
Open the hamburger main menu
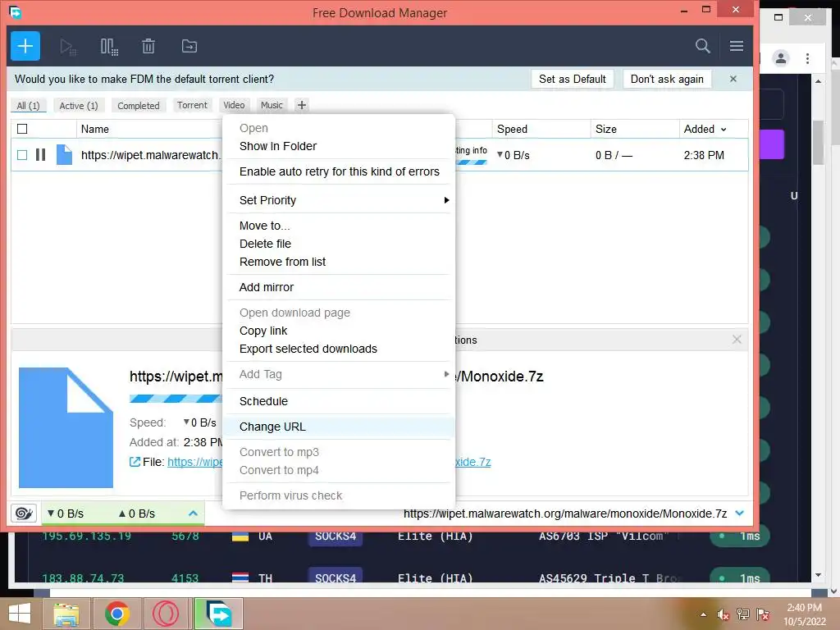click(736, 46)
